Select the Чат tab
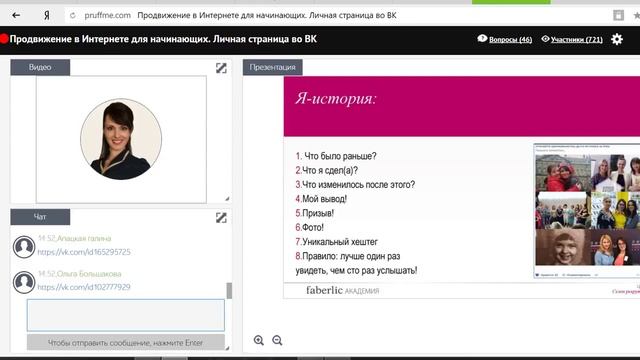Viewport: 640px width, 360px height. (40, 217)
